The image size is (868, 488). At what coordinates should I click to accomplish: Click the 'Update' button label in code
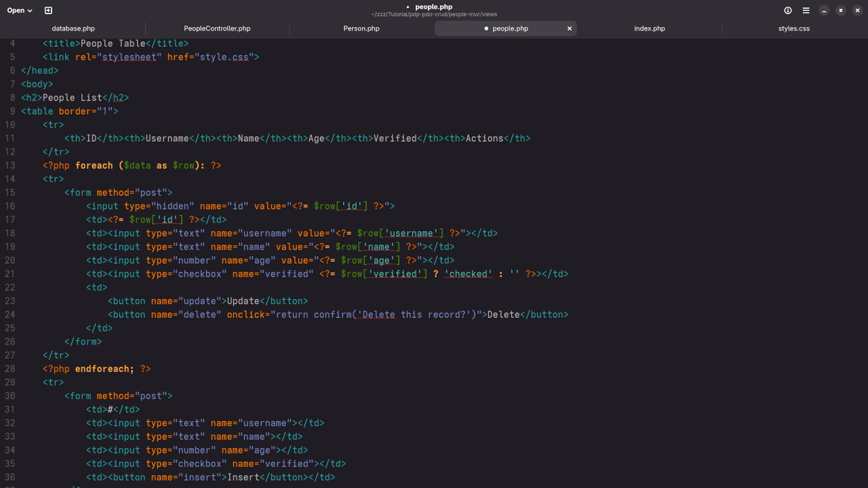coord(243,301)
